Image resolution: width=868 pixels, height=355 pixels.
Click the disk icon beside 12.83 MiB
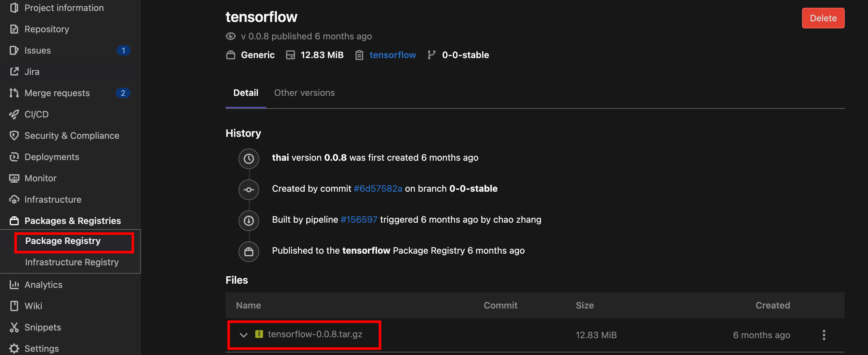[x=290, y=55]
